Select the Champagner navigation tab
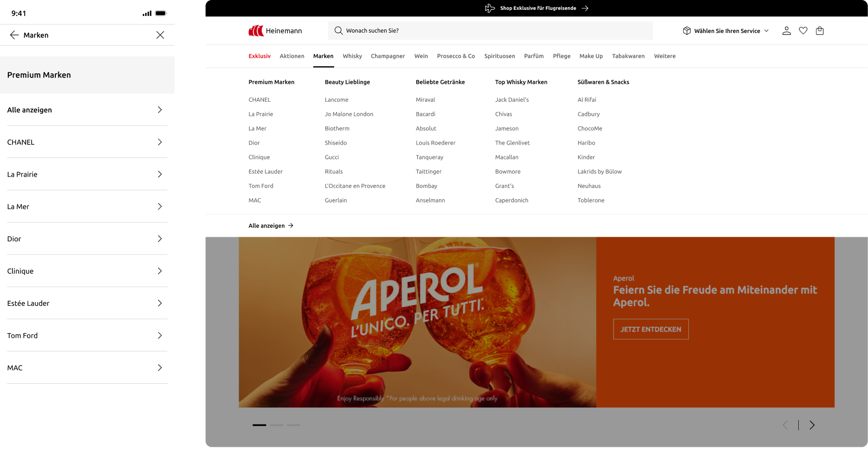Screen dimensions: 868x471 pyautogui.click(x=388, y=56)
